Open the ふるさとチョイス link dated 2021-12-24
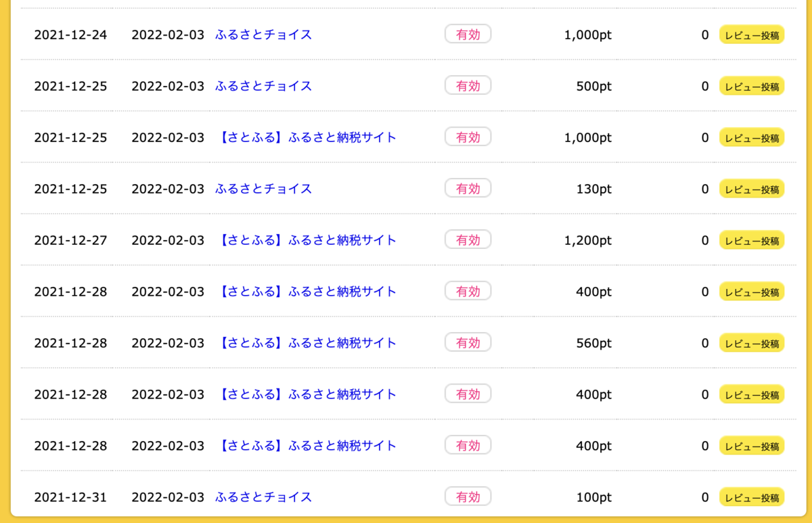Viewport: 812px width, 523px height. (x=262, y=35)
